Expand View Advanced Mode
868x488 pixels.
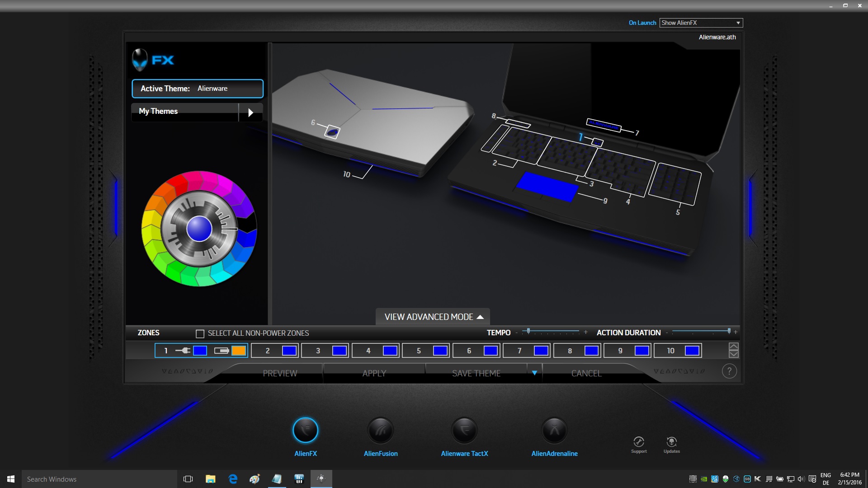(433, 317)
